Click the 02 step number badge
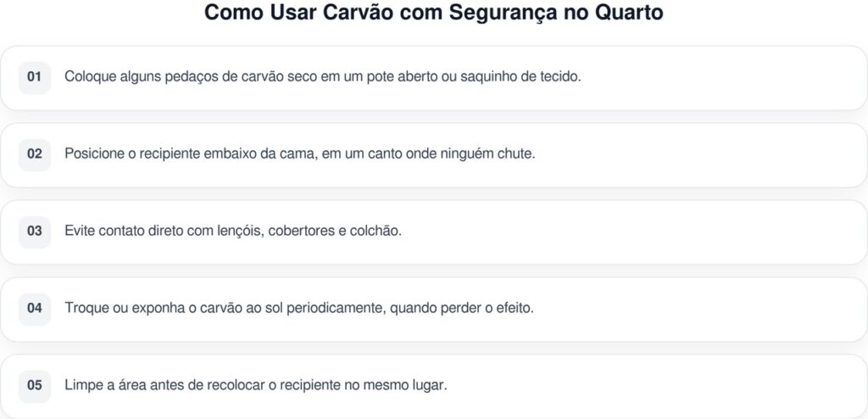 (35, 154)
